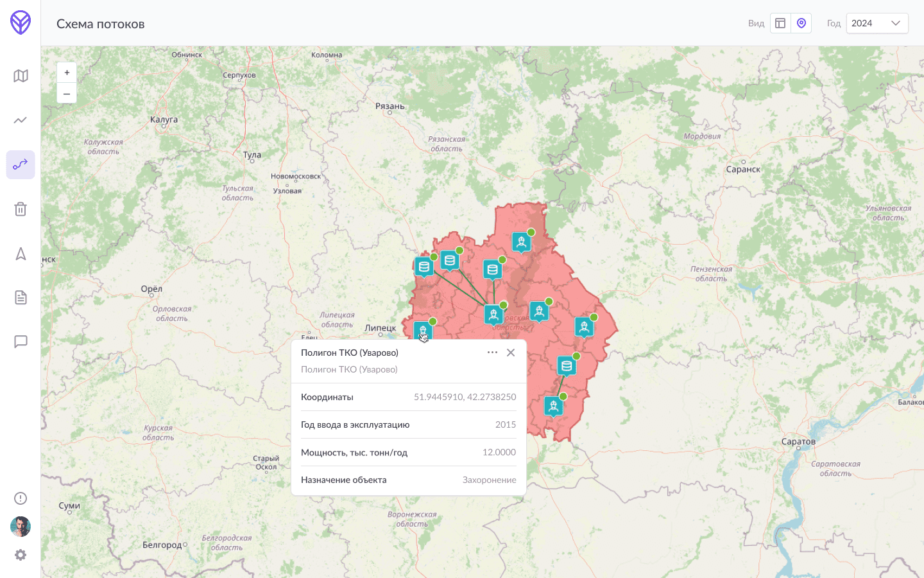Open settings gear in sidebar
The width and height of the screenshot is (924, 578).
point(21,555)
